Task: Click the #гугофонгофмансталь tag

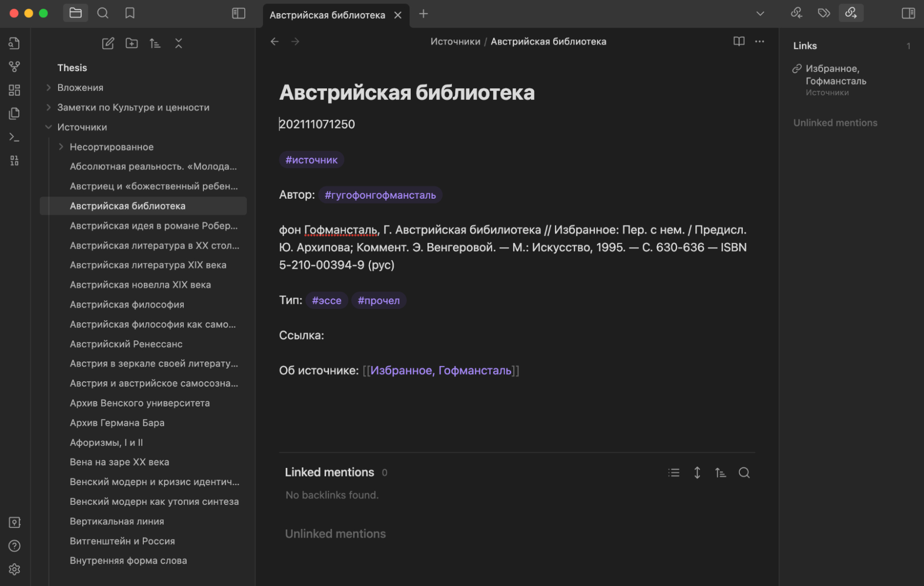Action: point(380,195)
